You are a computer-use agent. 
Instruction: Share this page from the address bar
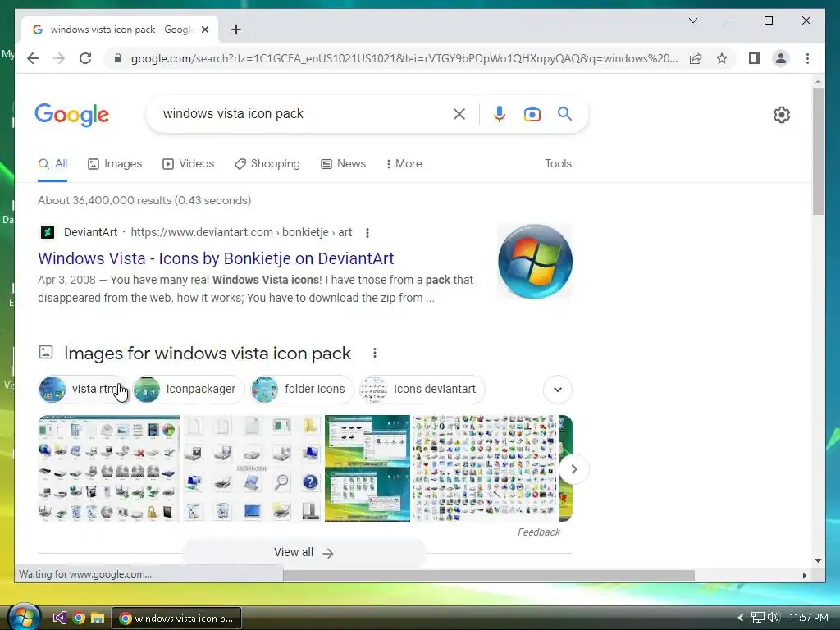[696, 58]
